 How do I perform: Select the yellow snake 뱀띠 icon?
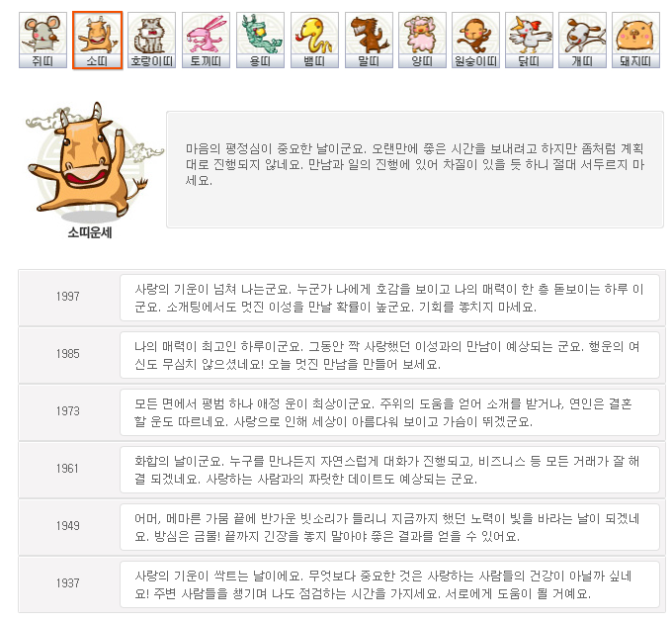point(314,40)
